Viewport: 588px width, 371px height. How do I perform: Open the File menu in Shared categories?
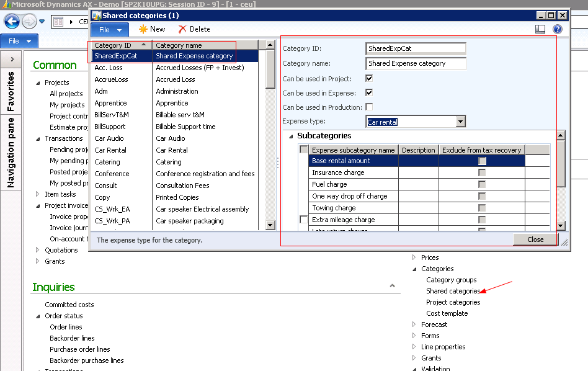click(109, 29)
